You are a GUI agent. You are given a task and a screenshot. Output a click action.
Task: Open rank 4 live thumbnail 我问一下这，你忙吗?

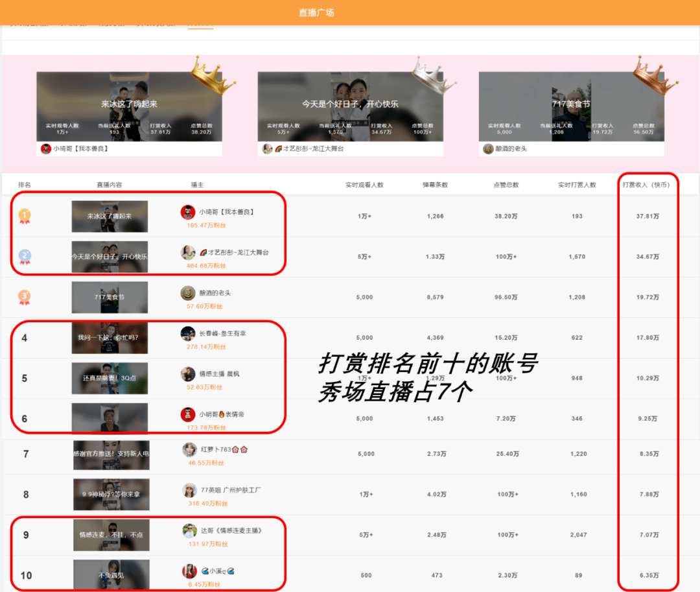[x=110, y=338]
